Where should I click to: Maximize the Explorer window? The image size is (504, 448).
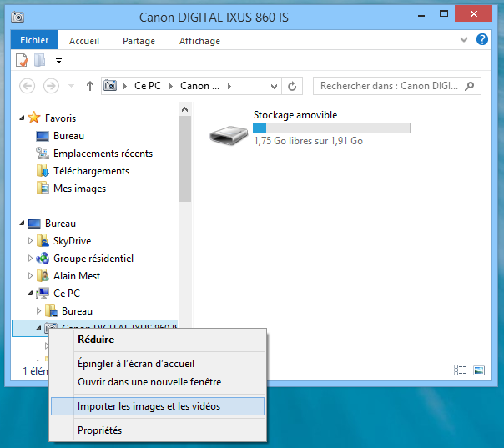[x=444, y=13]
